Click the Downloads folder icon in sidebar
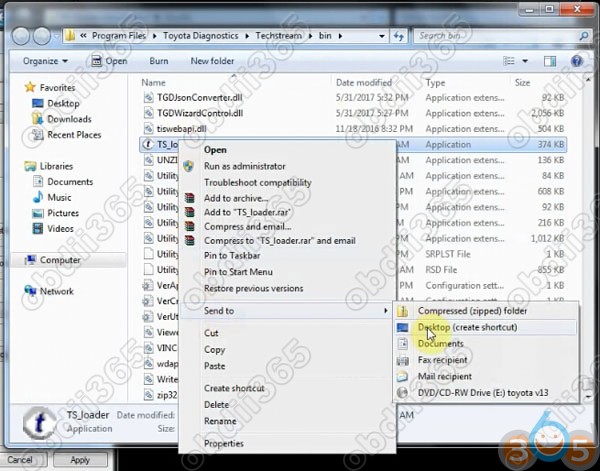The height and width of the screenshot is (471, 600). coord(38,119)
